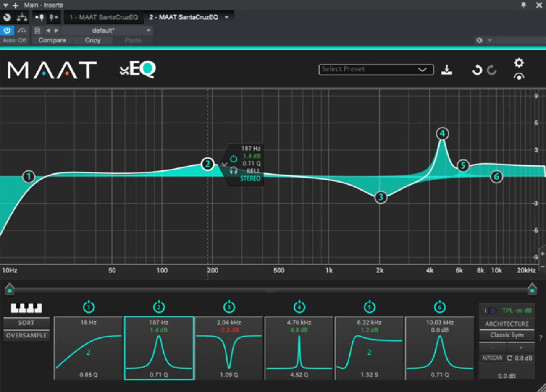Open the Select Preset dropdown
This screenshot has height=392, width=546.
pos(376,69)
